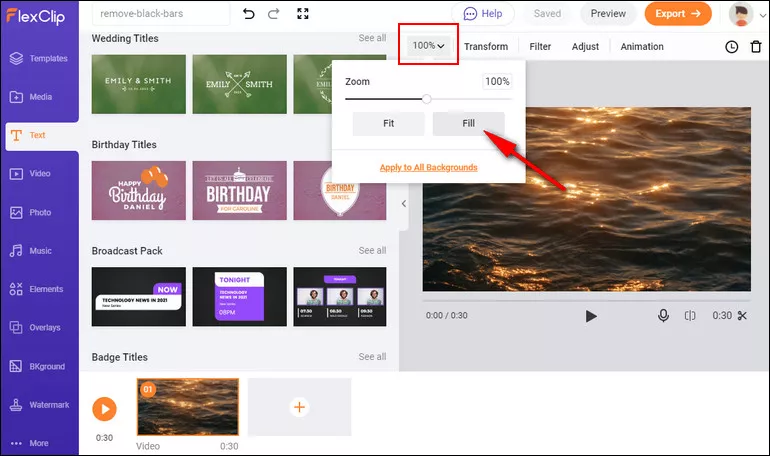Open the Music sidebar section
770x456 pixels.
[x=30, y=251]
